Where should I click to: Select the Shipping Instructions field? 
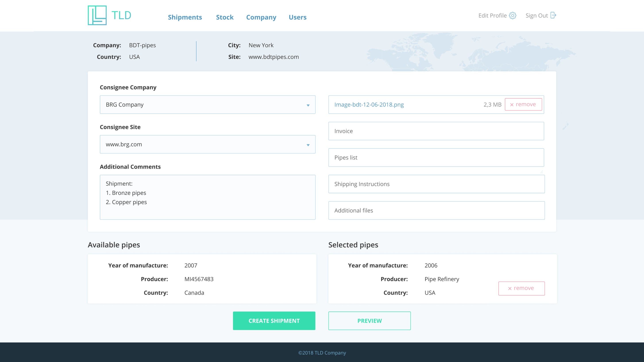[436, 184]
